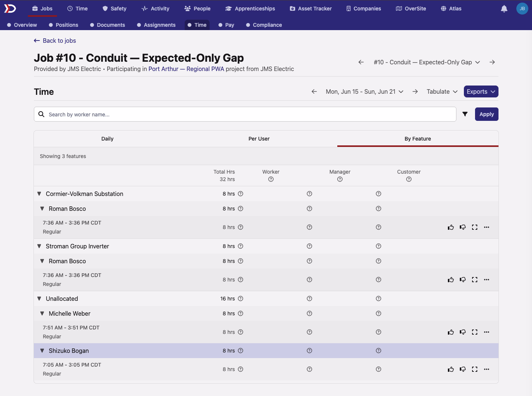Collapse the Shizuko Bogan row
This screenshot has width=532, height=396.
(42, 351)
